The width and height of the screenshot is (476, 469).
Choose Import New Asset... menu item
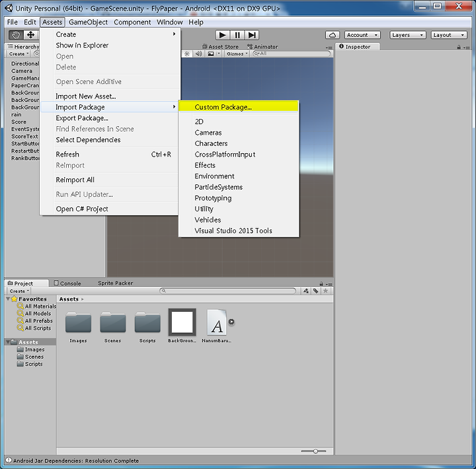click(x=109, y=96)
